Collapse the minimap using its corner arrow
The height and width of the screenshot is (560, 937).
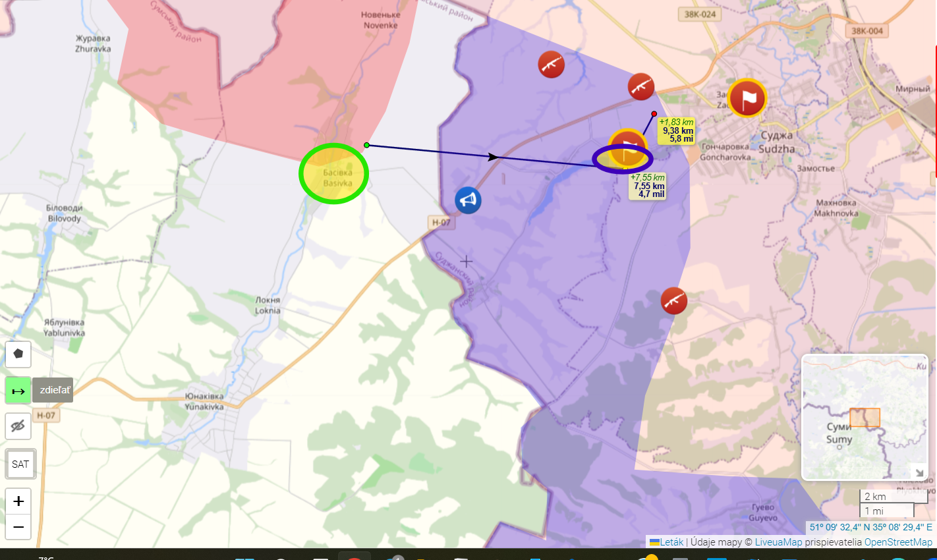(919, 472)
